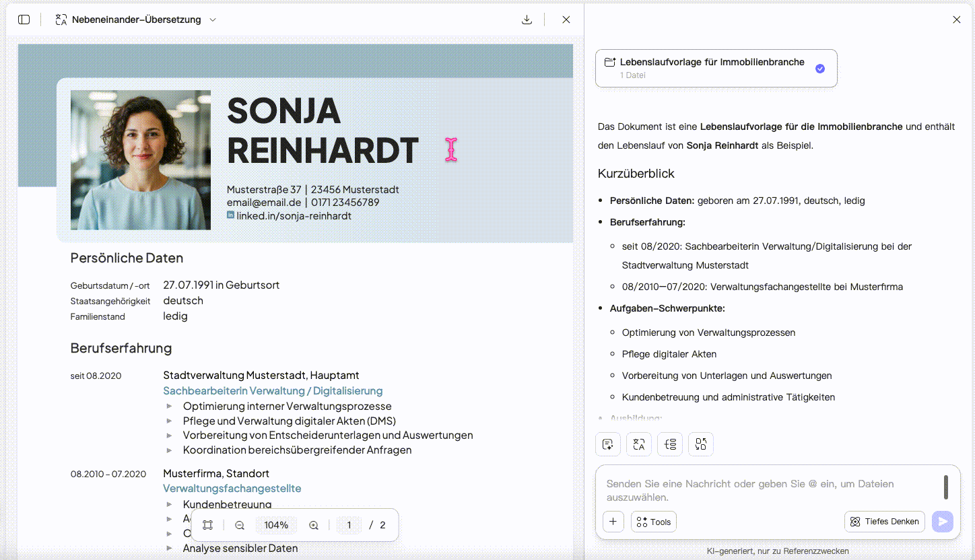Image resolution: width=975 pixels, height=560 pixels.
Task: Click the 1 Datei label on the file card
Action: tap(633, 75)
